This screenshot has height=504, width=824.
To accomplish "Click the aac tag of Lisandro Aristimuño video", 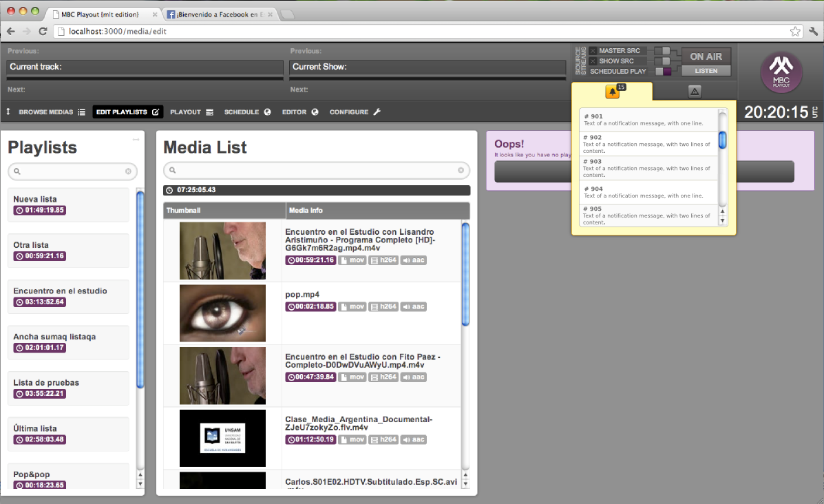I will [x=414, y=260].
